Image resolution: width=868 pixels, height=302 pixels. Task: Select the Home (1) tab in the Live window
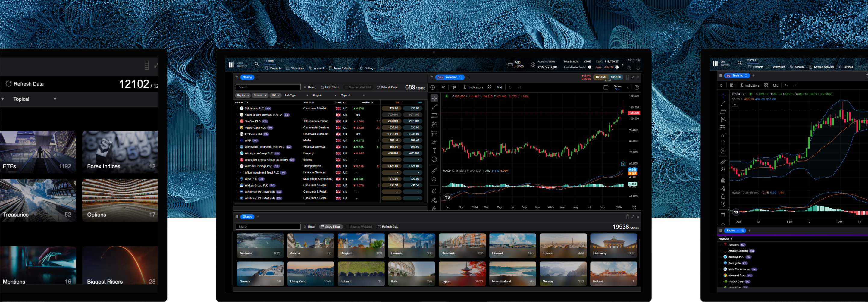pos(753,60)
